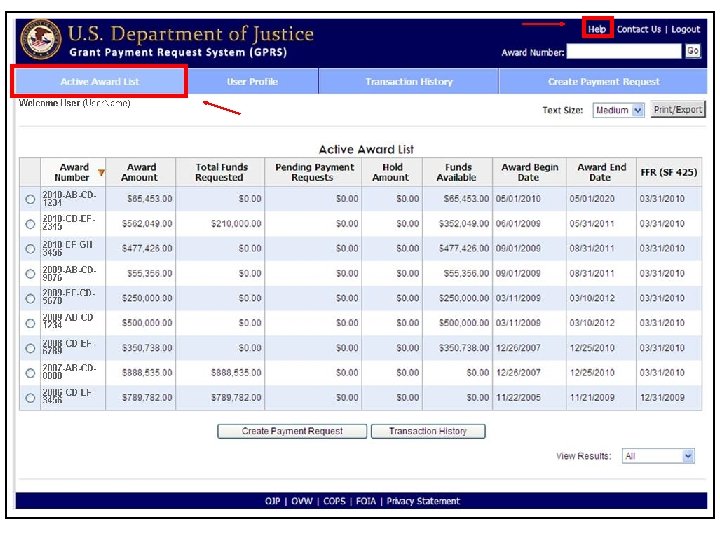
Task: Click the Total Funds Requested column header
Action: [x=220, y=172]
